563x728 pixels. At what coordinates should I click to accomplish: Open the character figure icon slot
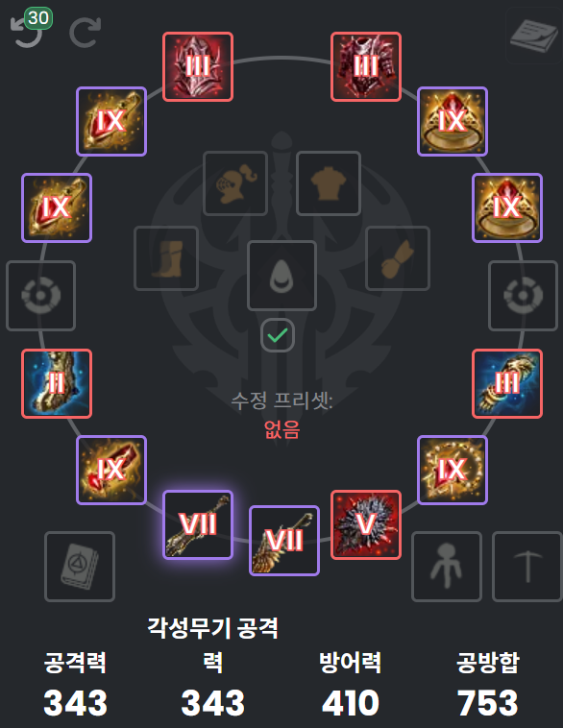coord(447,567)
